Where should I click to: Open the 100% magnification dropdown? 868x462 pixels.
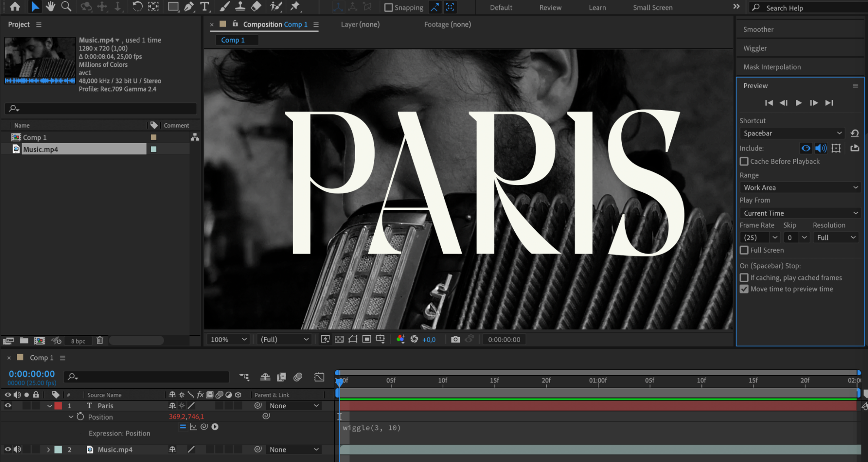click(228, 339)
